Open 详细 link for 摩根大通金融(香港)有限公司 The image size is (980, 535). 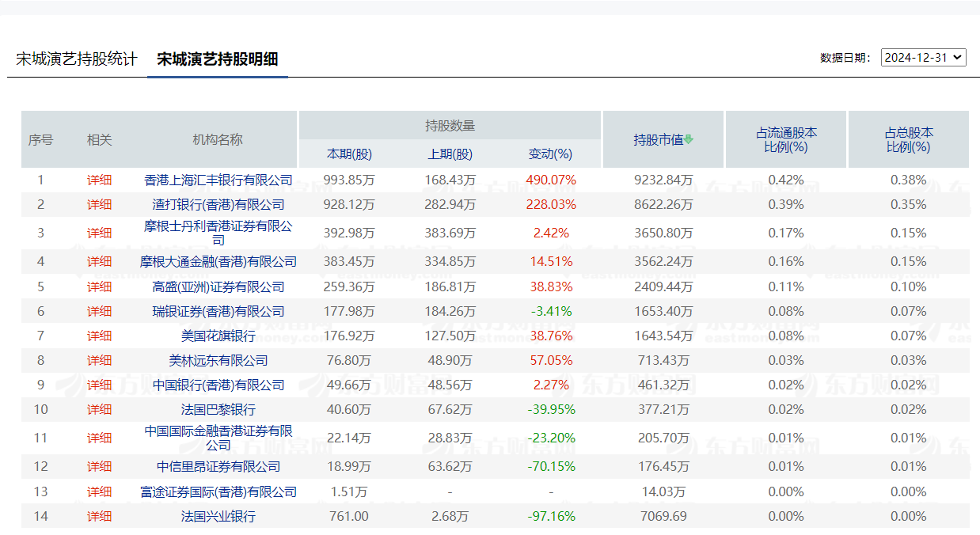pos(100,261)
